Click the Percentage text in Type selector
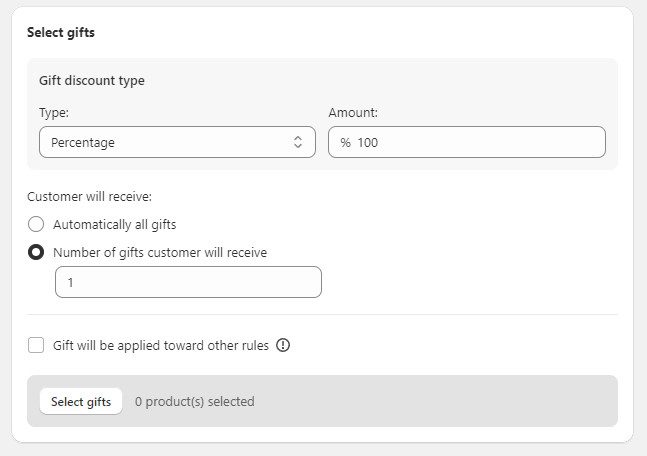The image size is (647, 456). 83,143
